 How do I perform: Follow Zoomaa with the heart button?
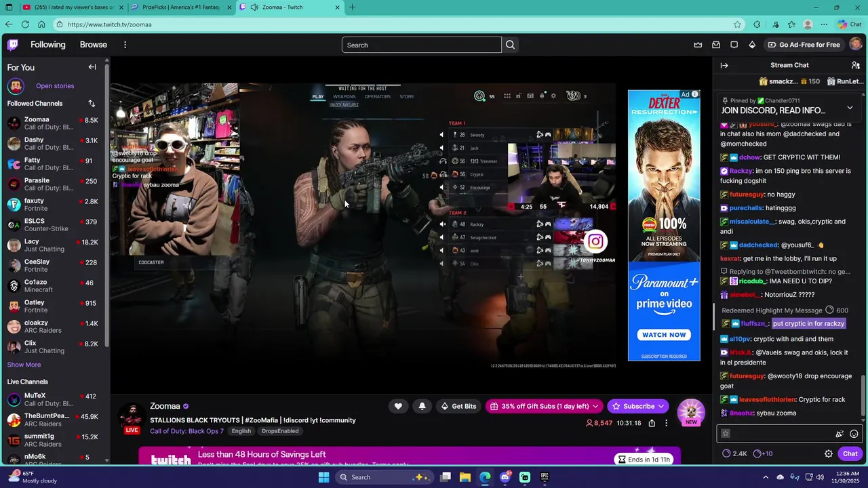tap(398, 406)
